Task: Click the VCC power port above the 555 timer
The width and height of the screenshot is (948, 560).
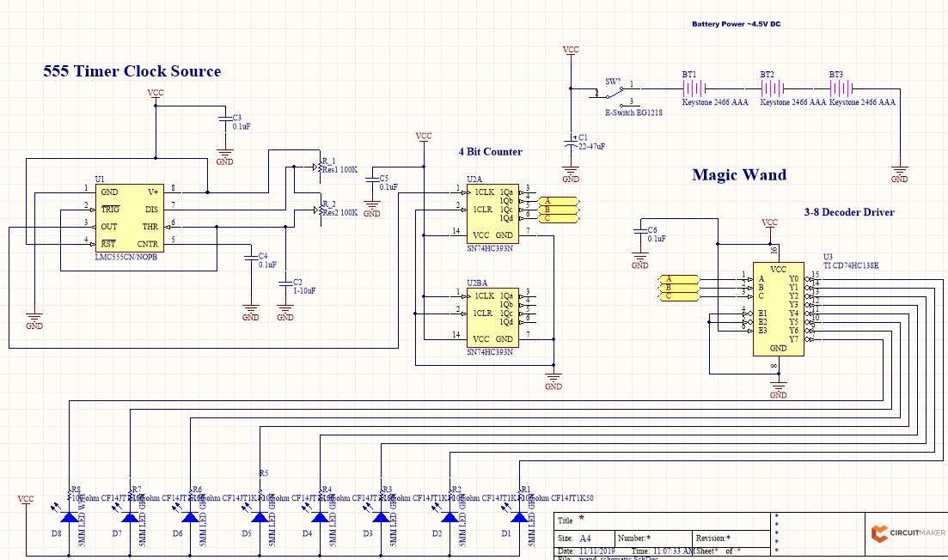Action: 156,94
